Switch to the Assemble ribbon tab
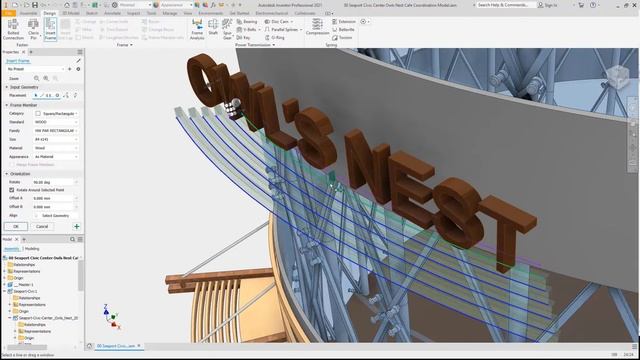The width and height of the screenshot is (640, 360). tap(28, 13)
